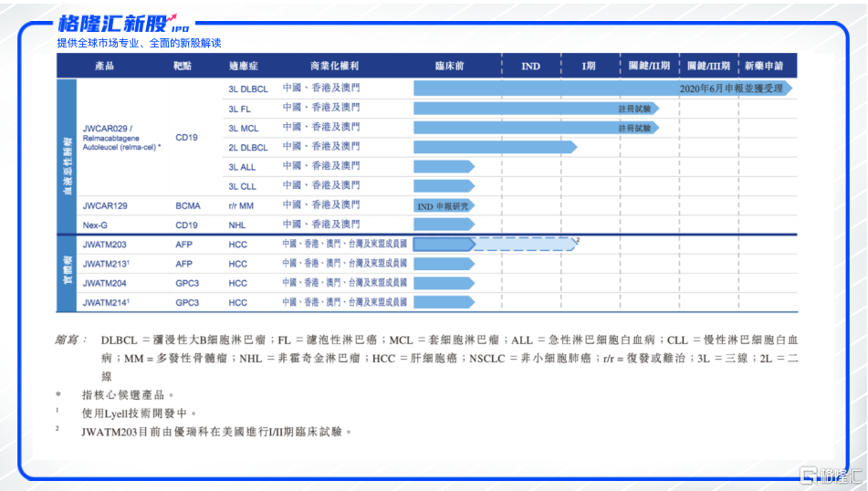Click the 新藥申請 column header
This screenshot has height=491, width=868.
[763, 67]
